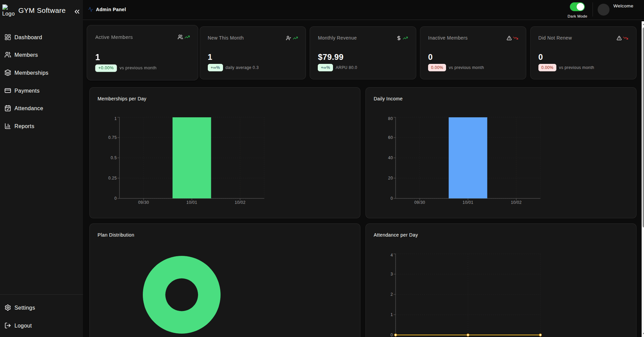The height and width of the screenshot is (337, 644).
Task: Click the Logout arrow icon
Action: [8, 326]
